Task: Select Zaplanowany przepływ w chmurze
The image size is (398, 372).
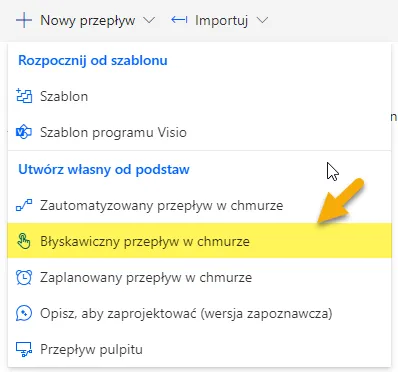Action: click(199, 277)
